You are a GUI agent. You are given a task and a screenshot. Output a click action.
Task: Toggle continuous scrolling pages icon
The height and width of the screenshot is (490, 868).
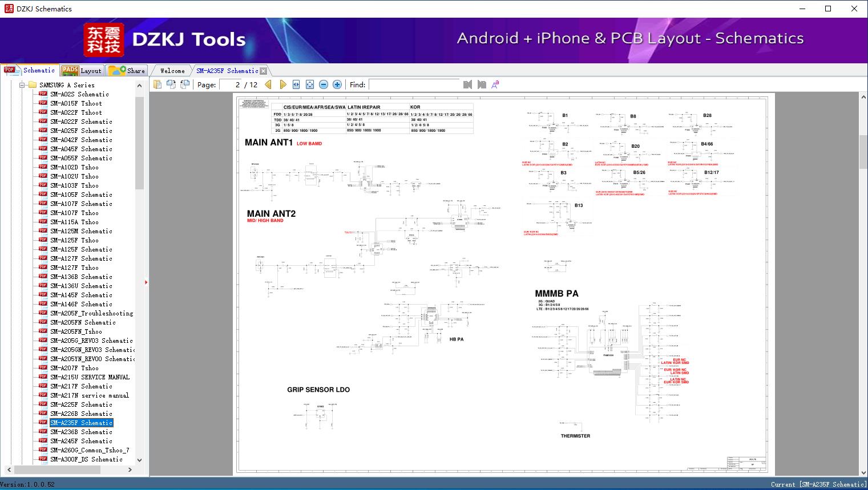click(184, 84)
